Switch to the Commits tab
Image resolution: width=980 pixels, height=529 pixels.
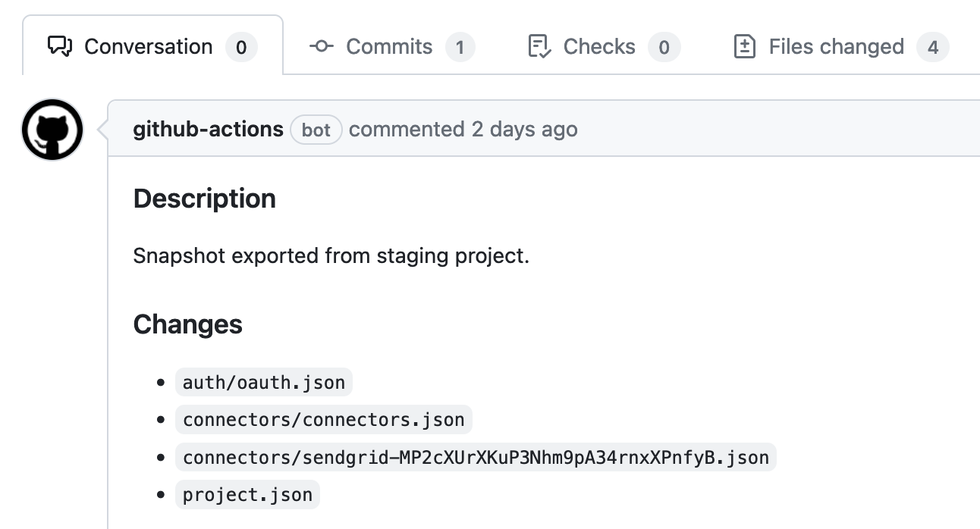click(392, 46)
